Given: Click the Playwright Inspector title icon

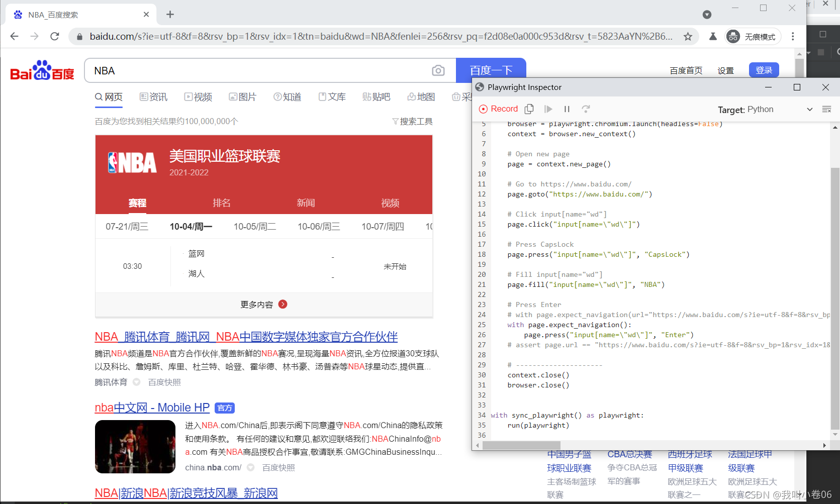Looking at the screenshot, I should coord(480,87).
